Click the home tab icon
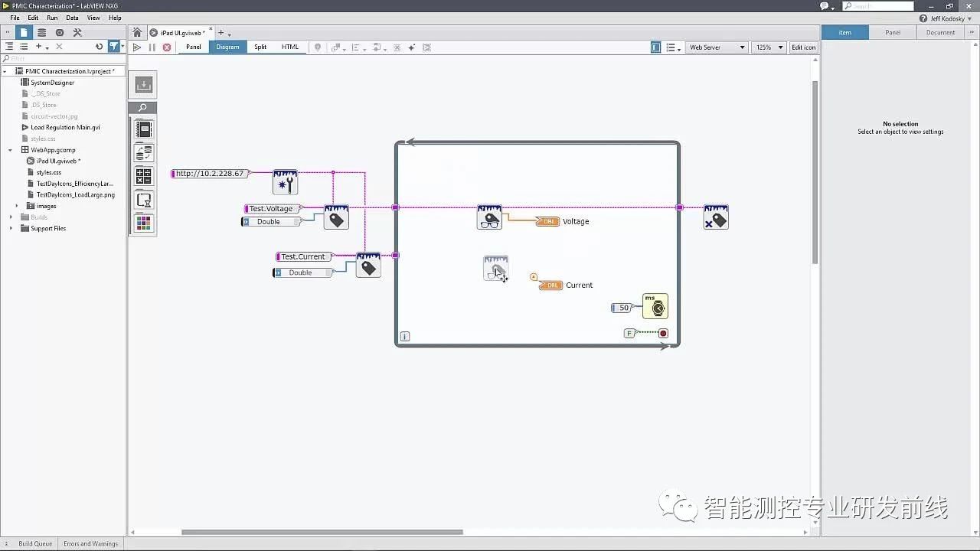 coord(137,32)
